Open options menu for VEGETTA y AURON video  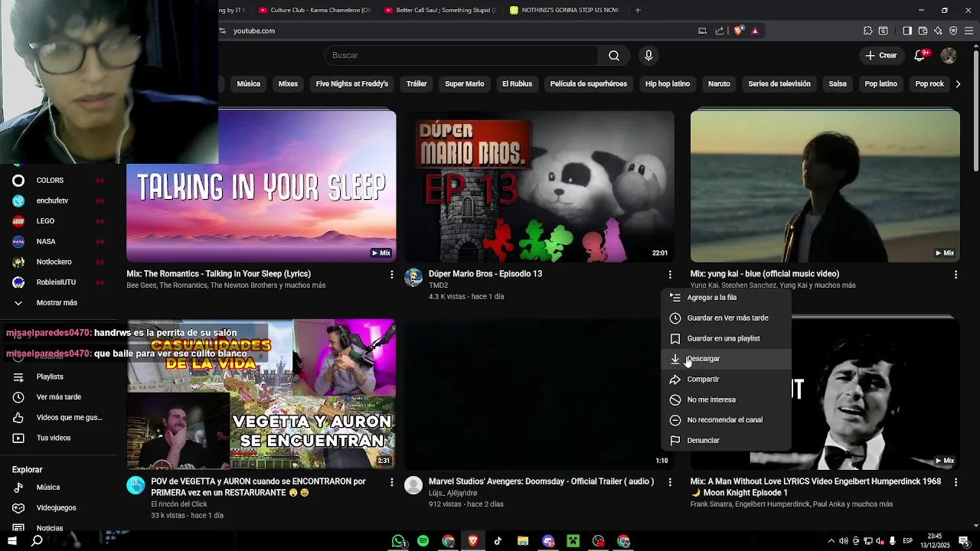click(391, 482)
